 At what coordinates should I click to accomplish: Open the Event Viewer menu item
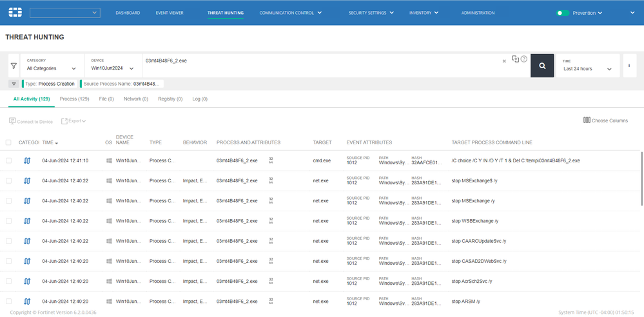pyautogui.click(x=170, y=13)
